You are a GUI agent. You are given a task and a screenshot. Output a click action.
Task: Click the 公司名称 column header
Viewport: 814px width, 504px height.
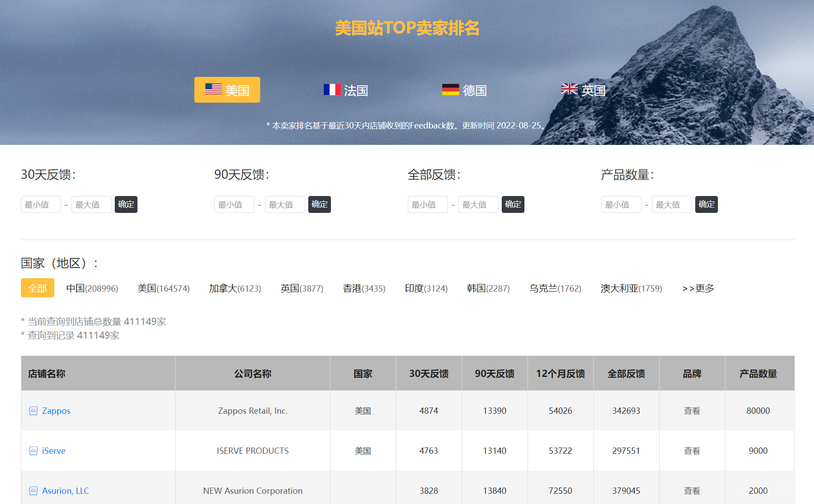tap(253, 373)
